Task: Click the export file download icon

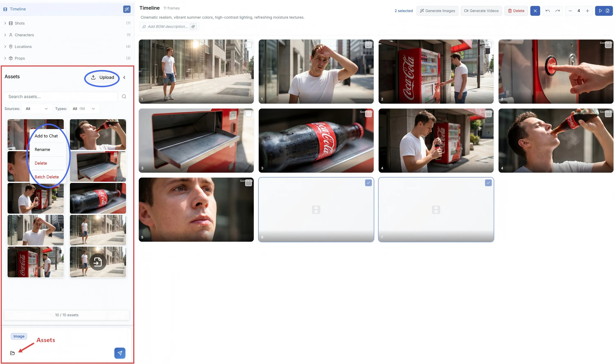Action: pyautogui.click(x=608, y=11)
